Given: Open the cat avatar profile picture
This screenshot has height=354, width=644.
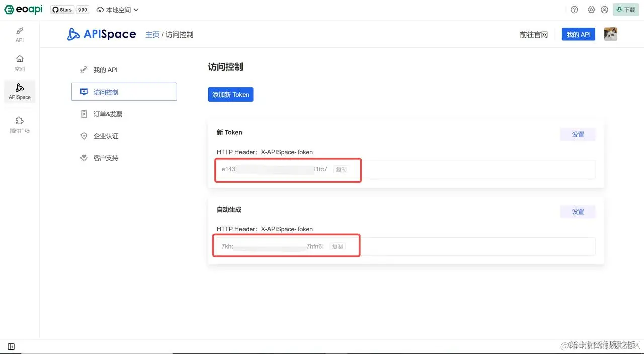Looking at the screenshot, I should (x=610, y=34).
